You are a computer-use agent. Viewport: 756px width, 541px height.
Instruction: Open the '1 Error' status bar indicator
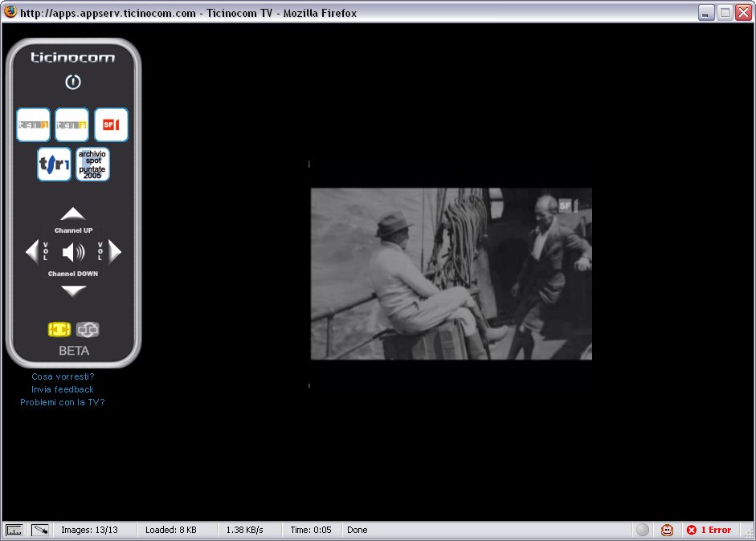709,530
